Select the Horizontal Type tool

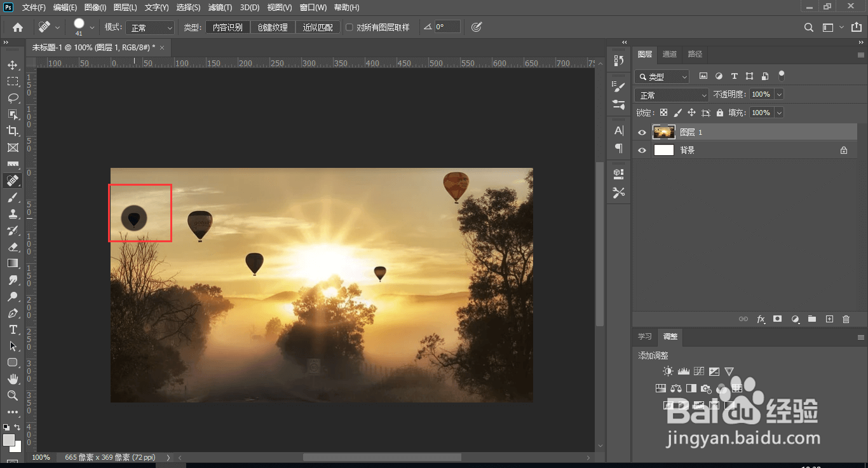point(13,329)
